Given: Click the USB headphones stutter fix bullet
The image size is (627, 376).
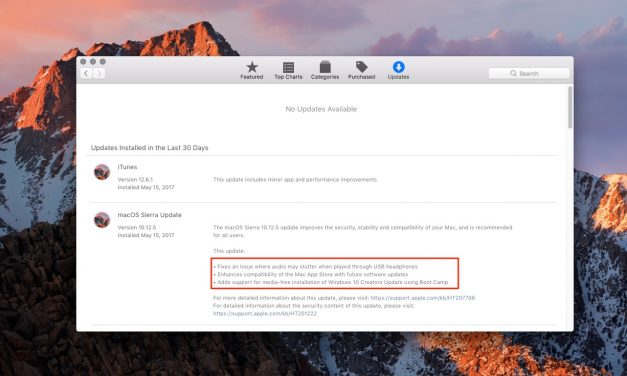Looking at the screenshot, I should tap(315, 266).
